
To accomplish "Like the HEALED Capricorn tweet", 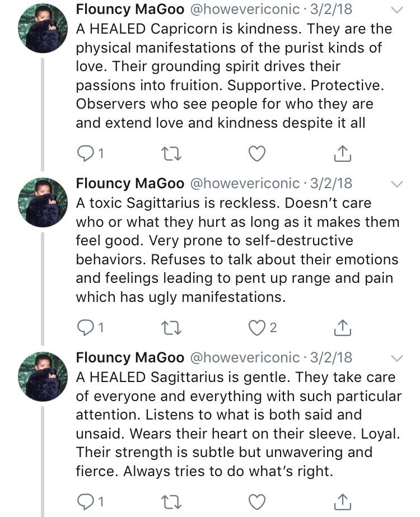I will (256, 153).
